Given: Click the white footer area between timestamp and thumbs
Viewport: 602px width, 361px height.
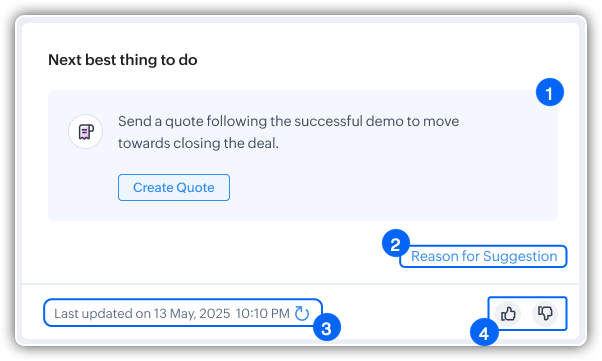Looking at the screenshot, I should pos(403,313).
